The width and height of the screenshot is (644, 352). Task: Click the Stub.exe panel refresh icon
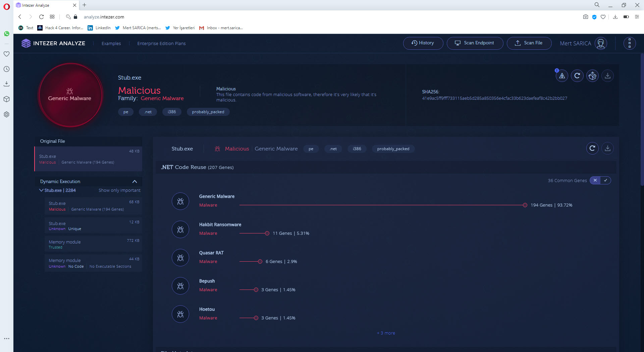click(592, 148)
